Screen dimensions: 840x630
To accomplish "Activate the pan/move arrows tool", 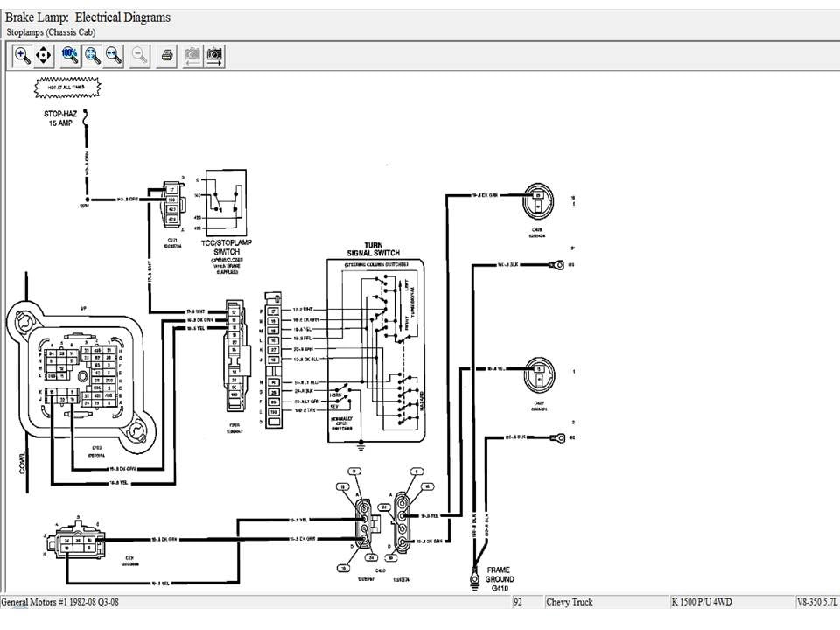I will 44,55.
